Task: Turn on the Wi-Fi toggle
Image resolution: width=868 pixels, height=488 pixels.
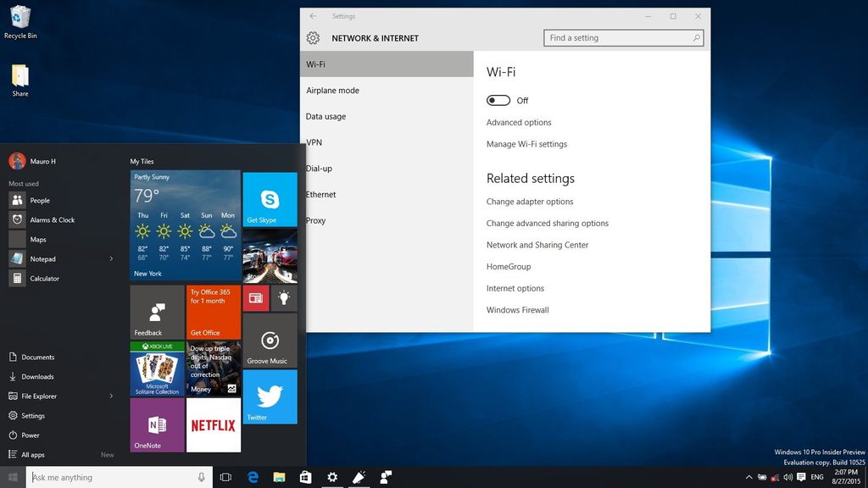Action: [x=498, y=100]
